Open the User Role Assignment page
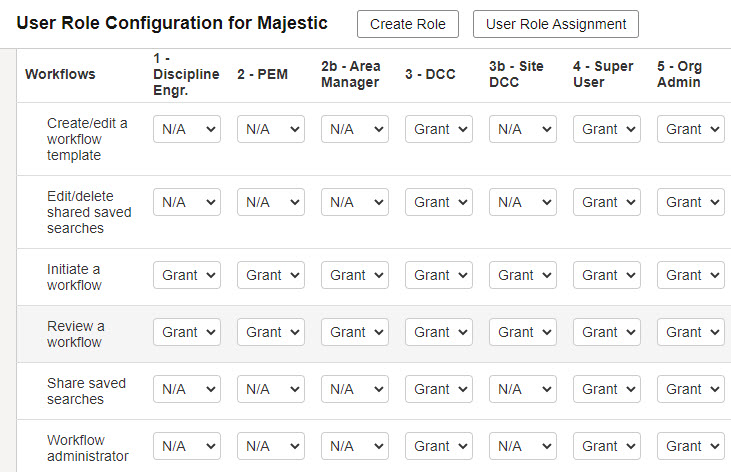Image resolution: width=731 pixels, height=472 pixels. tap(556, 24)
